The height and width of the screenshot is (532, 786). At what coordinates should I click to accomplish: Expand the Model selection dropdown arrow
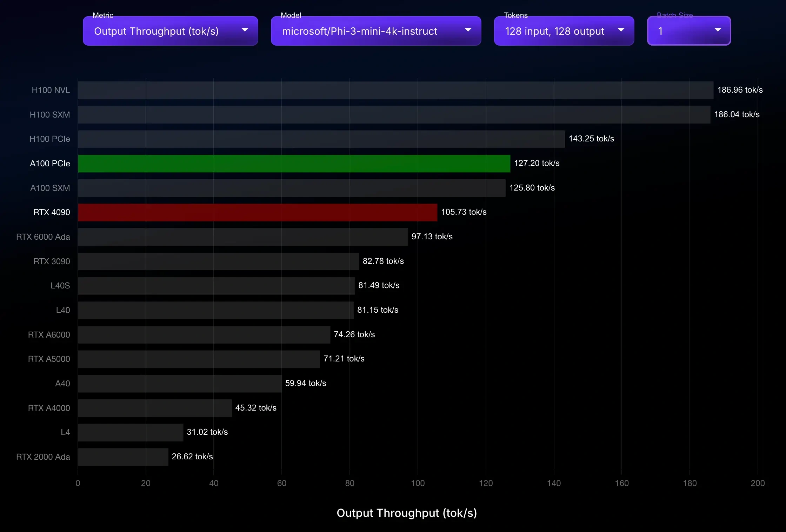click(x=468, y=30)
